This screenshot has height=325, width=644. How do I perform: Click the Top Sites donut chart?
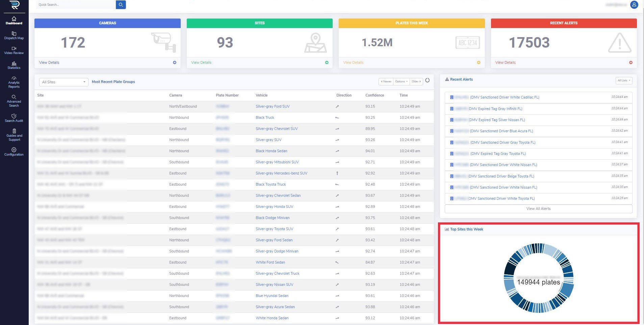538,278
